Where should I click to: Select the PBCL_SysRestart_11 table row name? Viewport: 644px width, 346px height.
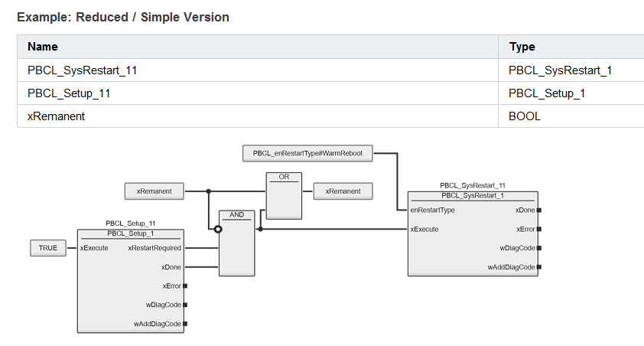[x=82, y=70]
